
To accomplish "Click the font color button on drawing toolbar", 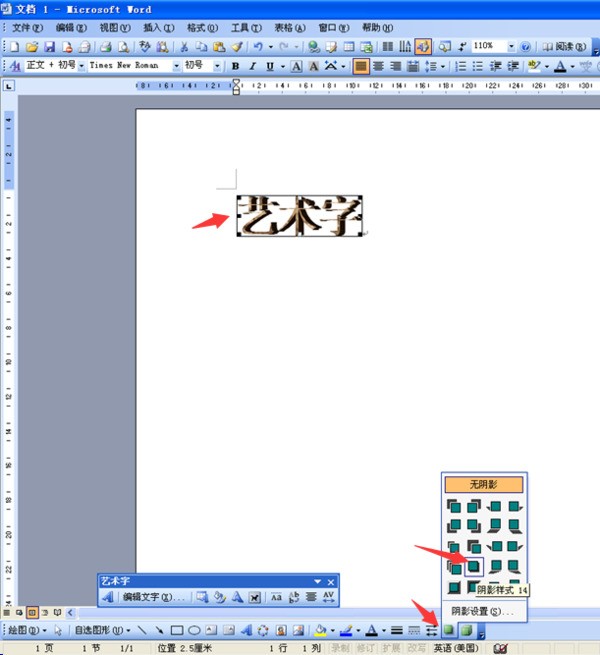I will coord(371,631).
